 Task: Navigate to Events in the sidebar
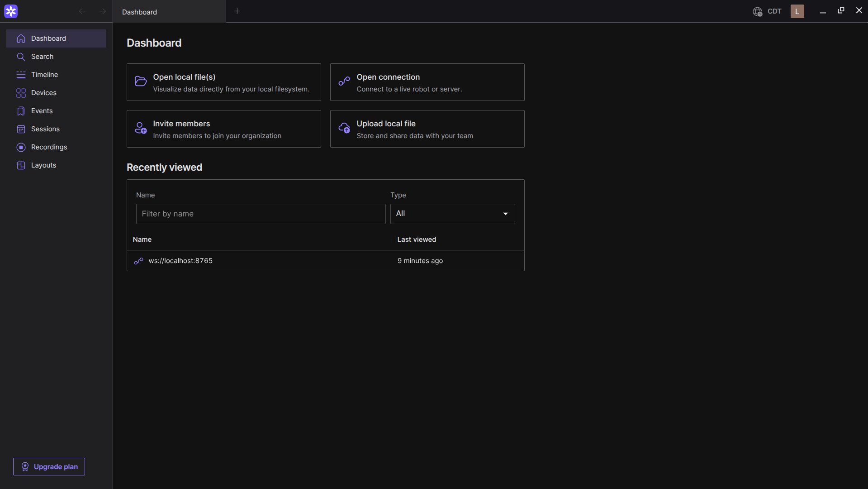(x=56, y=111)
